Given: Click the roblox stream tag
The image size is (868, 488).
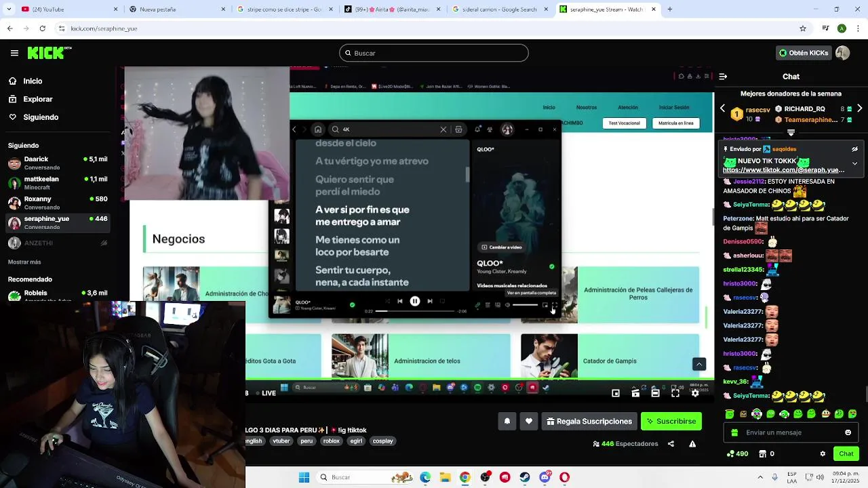Looking at the screenshot, I should (x=332, y=441).
